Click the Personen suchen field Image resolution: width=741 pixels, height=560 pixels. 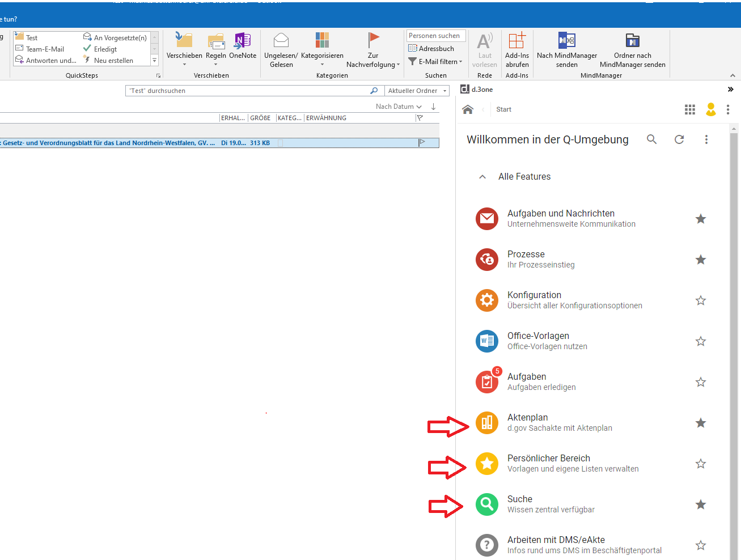point(436,36)
